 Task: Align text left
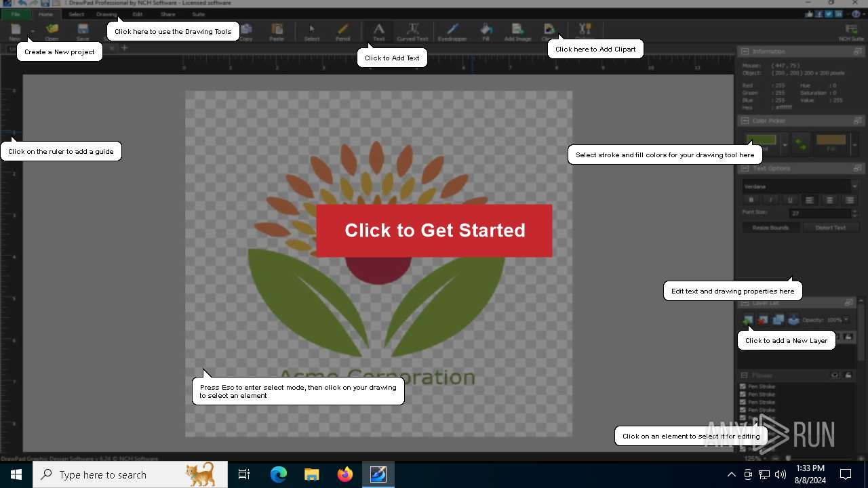tap(810, 200)
